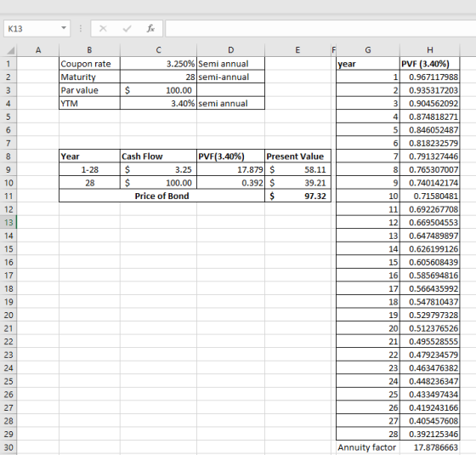Select the 0.605608439 cell

point(430,262)
